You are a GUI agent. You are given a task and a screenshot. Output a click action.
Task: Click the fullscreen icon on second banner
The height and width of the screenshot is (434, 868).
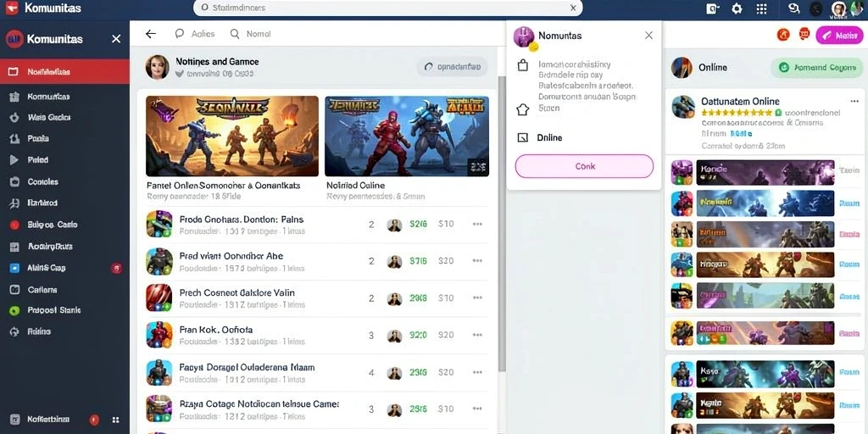[x=477, y=166]
